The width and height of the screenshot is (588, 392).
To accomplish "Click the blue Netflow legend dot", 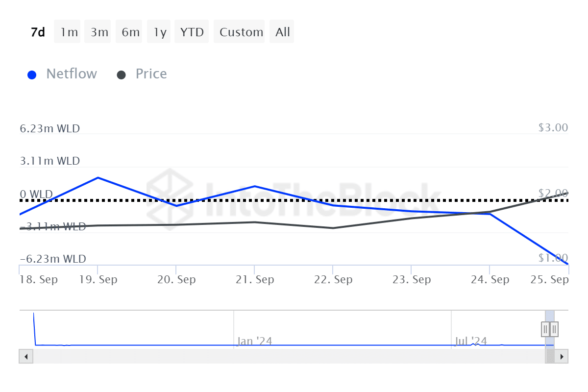I will point(32,74).
